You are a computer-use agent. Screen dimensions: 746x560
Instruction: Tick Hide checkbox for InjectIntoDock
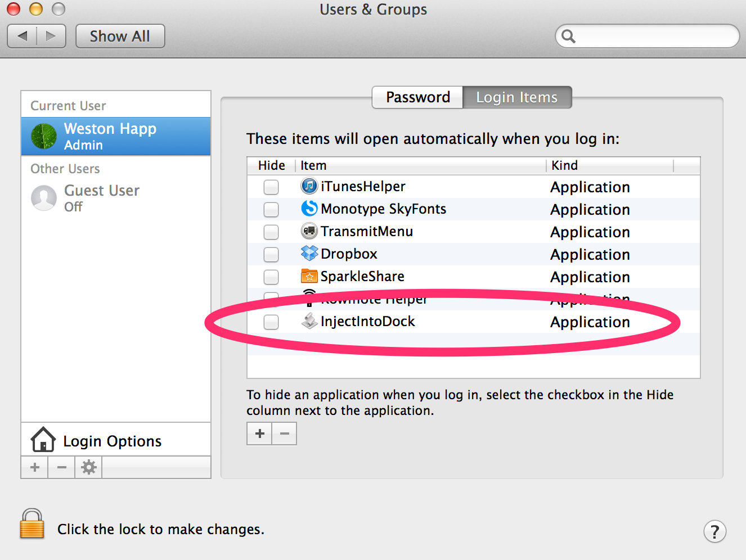[271, 322]
